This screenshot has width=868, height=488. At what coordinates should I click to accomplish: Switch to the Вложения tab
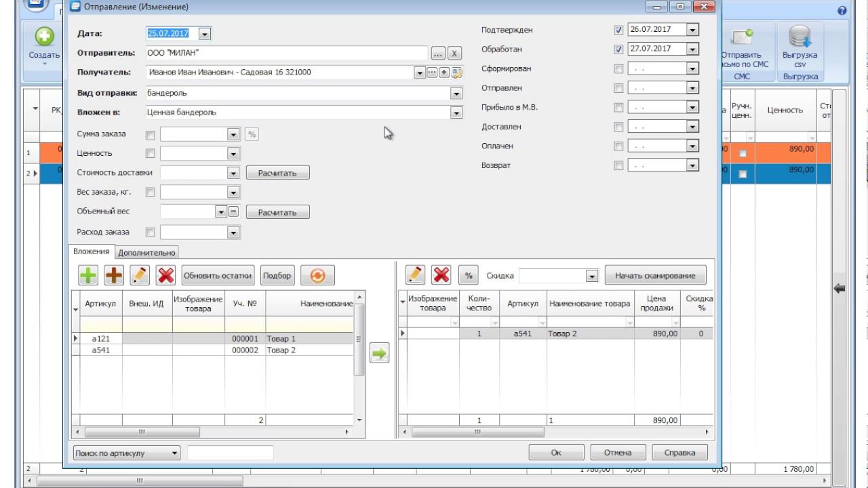(x=91, y=251)
